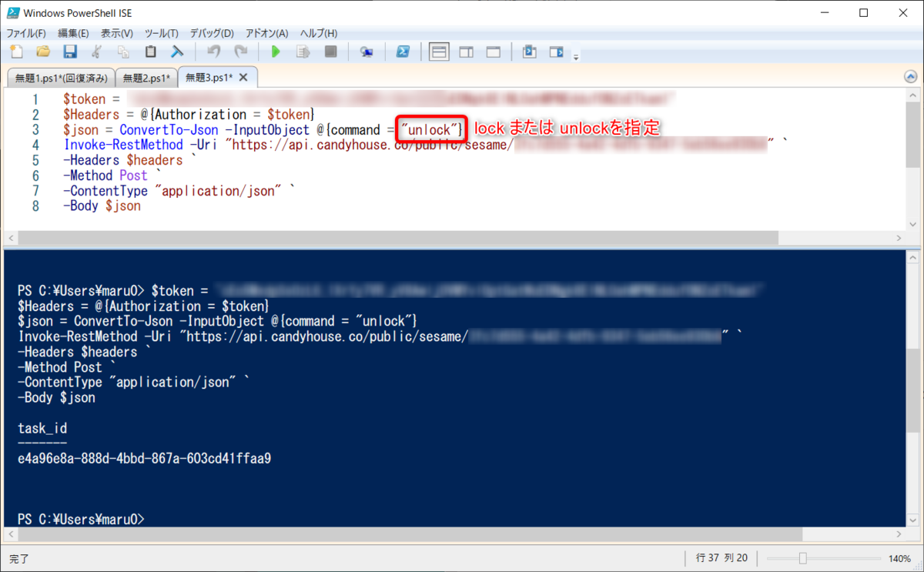Click -Method Post on script line 6
The image size is (924, 572).
point(105,176)
